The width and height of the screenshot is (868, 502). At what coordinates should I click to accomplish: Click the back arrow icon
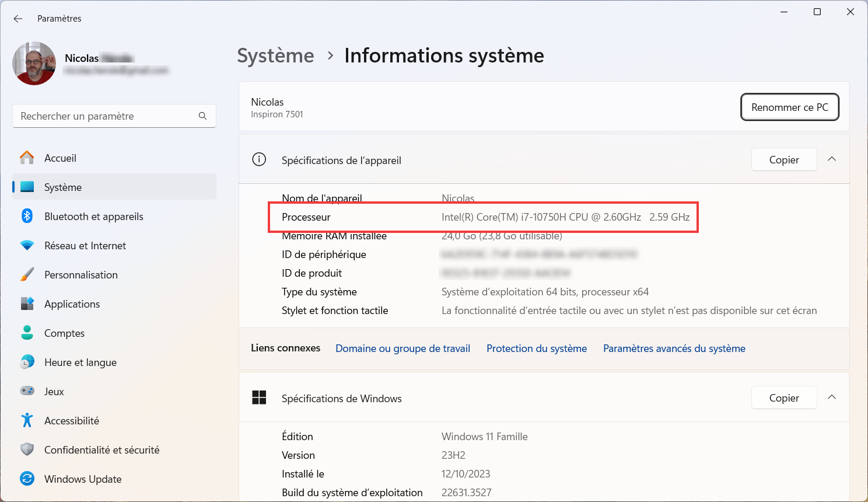pyautogui.click(x=18, y=19)
